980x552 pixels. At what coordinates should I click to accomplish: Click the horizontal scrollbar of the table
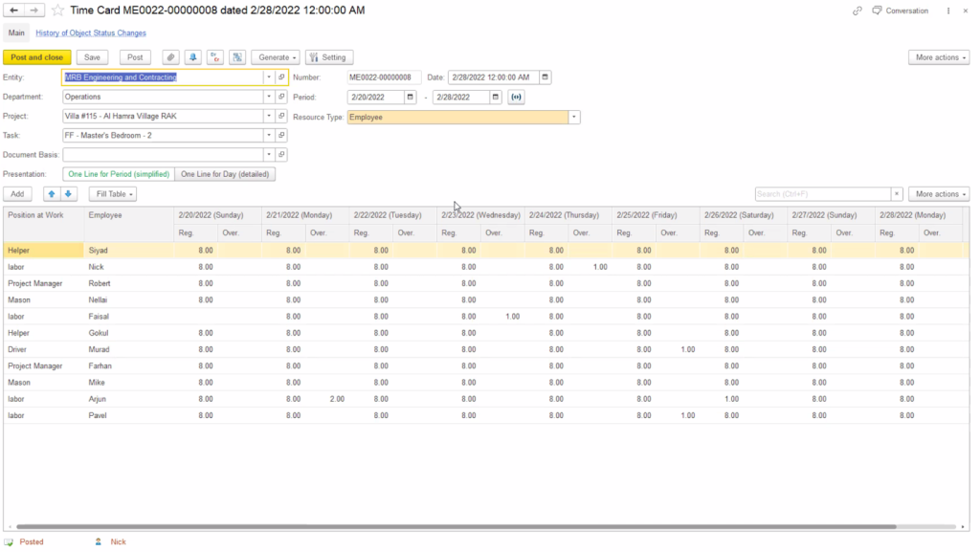point(457,526)
